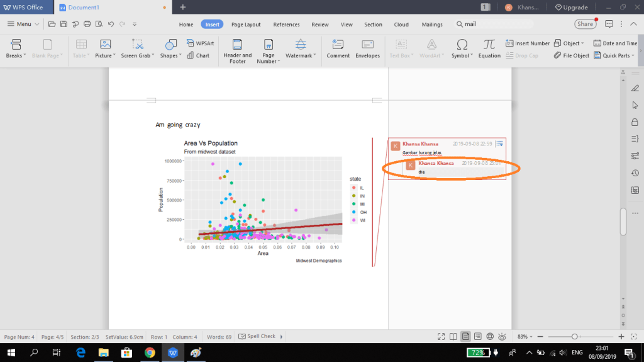Open Google Chrome from the taskbar
The image size is (644, 362).
(x=150, y=353)
